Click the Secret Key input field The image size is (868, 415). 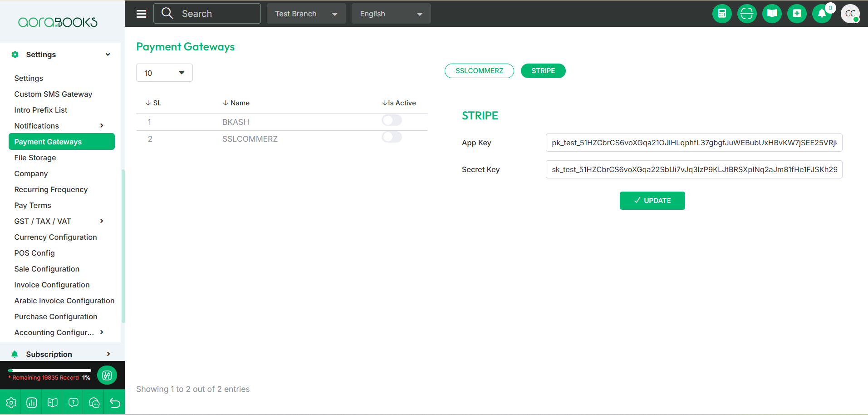coord(694,169)
